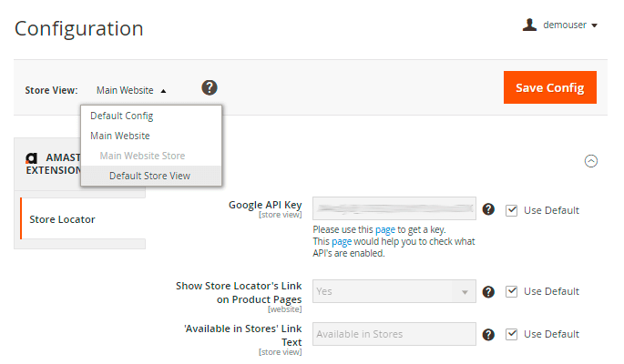Click the Google API Key input field
Viewport: 624px width, 364px height.
click(x=394, y=208)
